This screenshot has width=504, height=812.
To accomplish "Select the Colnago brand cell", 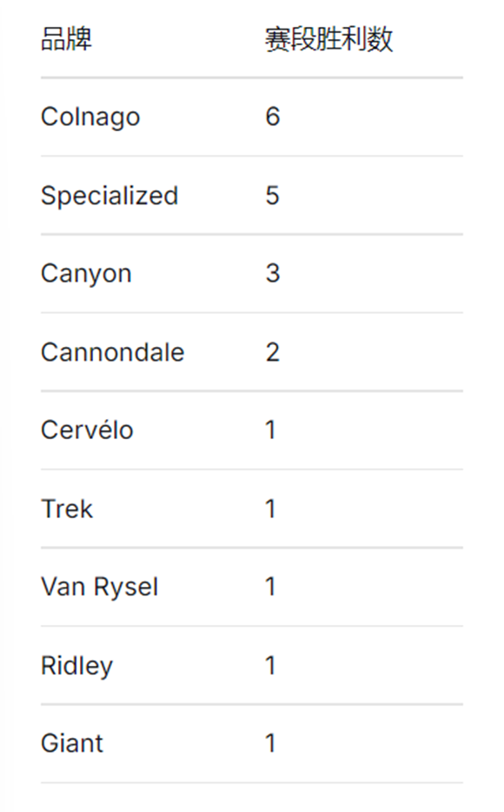I will (x=90, y=117).
